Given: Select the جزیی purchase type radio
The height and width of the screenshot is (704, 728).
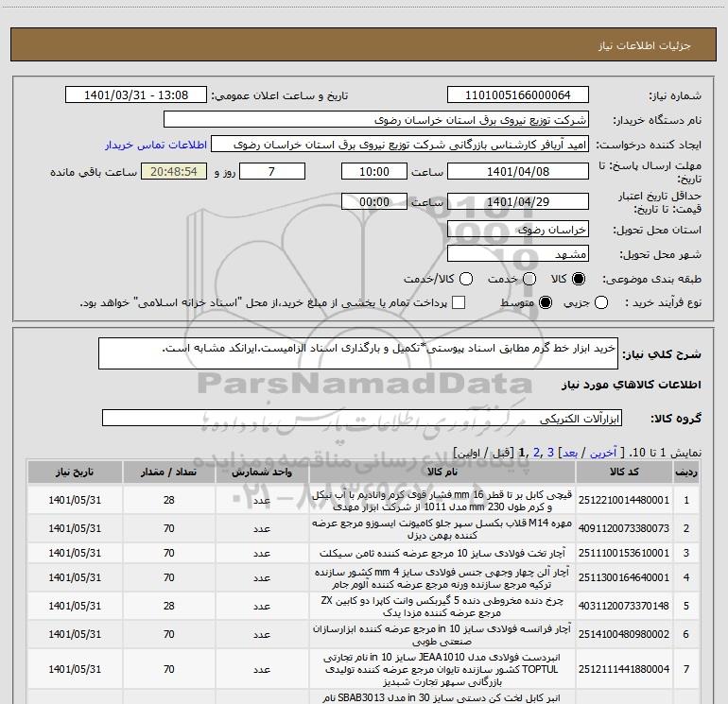Looking at the screenshot, I should (601, 302).
